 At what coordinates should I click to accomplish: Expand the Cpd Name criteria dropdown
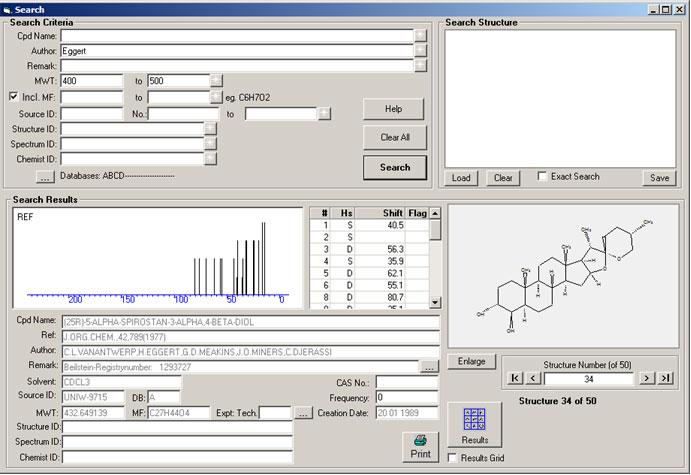point(421,34)
